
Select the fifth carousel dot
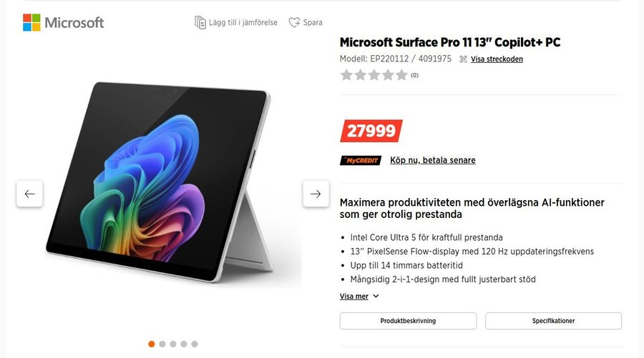click(195, 344)
